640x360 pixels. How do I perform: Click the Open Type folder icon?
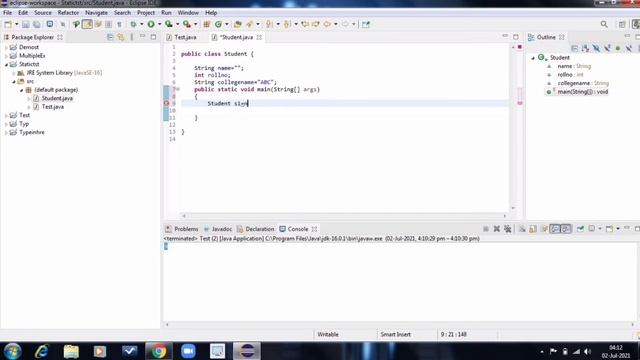[238, 24]
